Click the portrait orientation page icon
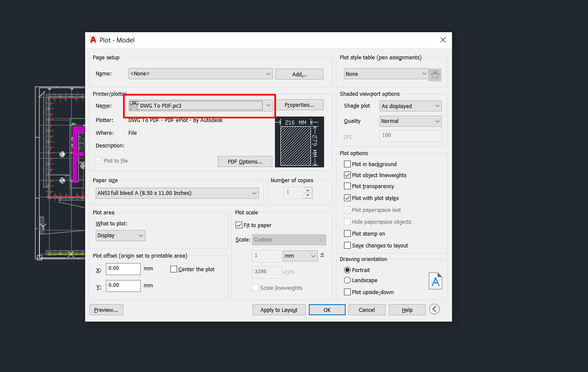This screenshot has width=588, height=372. pos(435,281)
